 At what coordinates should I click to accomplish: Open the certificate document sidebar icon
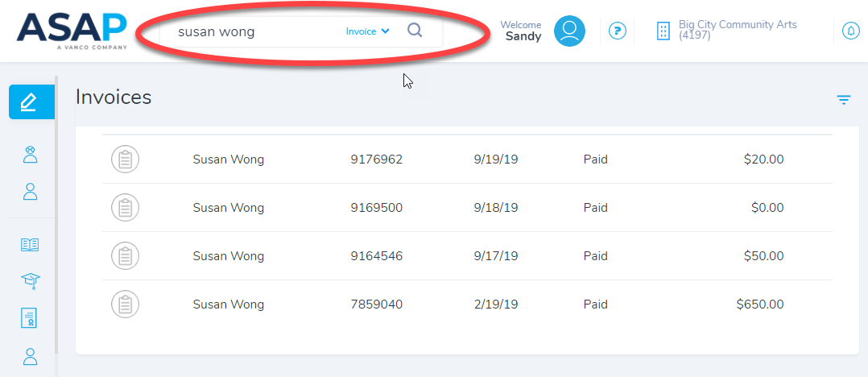(x=30, y=317)
